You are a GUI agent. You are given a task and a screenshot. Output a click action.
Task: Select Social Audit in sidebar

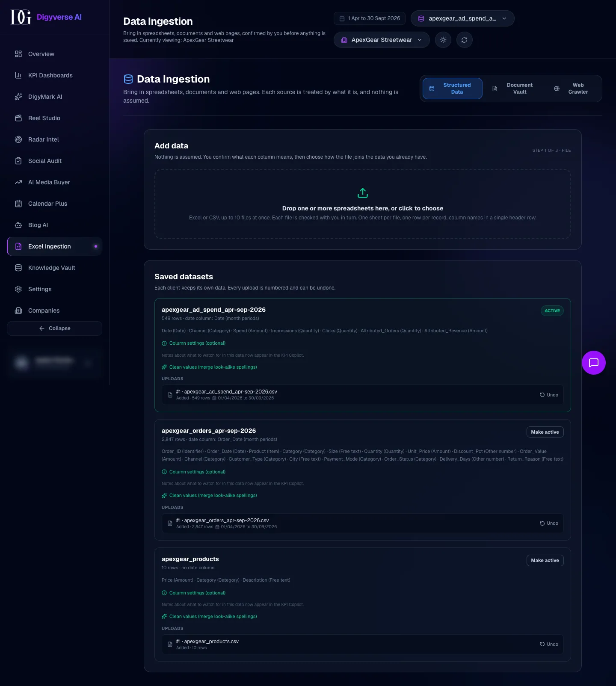[54, 161]
